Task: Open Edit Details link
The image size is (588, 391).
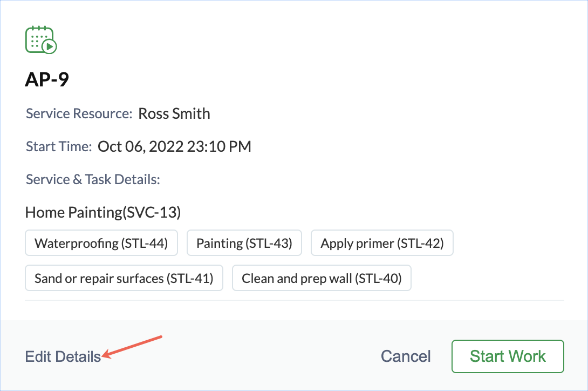Action: click(63, 356)
